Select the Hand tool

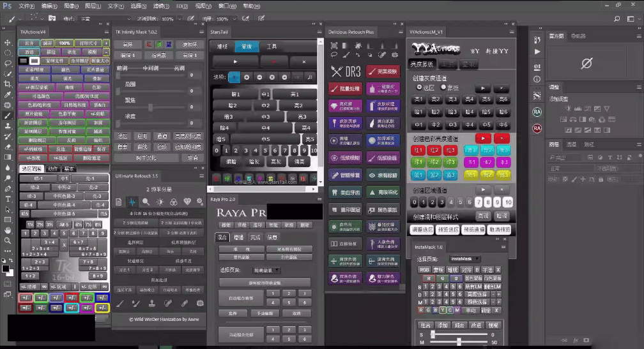pos(8,230)
